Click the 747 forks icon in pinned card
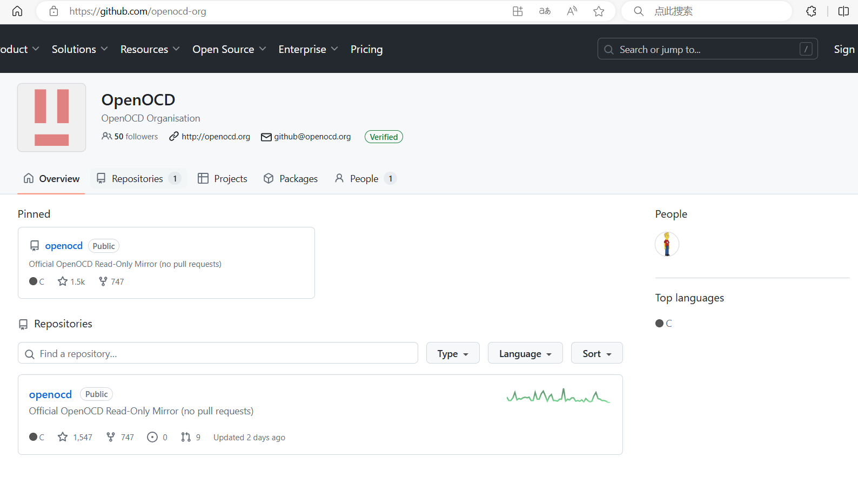The height and width of the screenshot is (504, 858). coord(103,281)
